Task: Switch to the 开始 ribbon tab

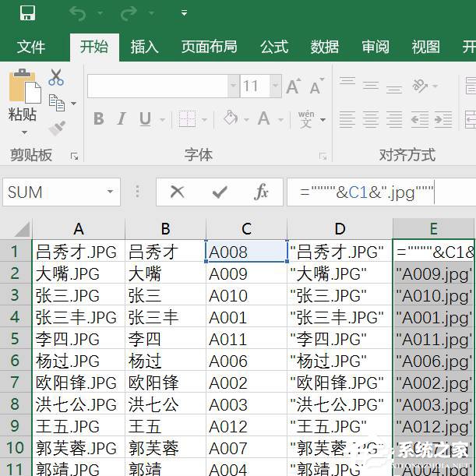Action: pos(94,47)
